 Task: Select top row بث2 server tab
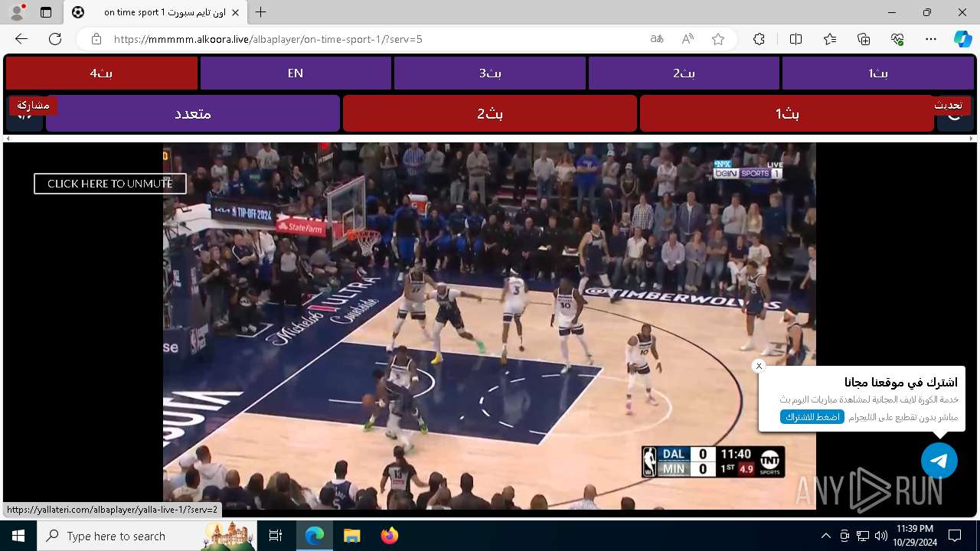[x=684, y=73]
